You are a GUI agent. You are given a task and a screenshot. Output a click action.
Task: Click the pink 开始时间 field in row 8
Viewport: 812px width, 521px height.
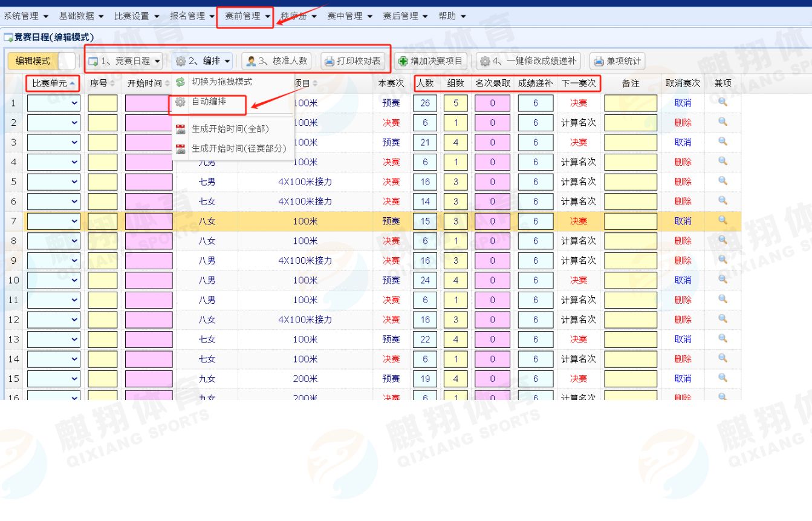coord(149,241)
